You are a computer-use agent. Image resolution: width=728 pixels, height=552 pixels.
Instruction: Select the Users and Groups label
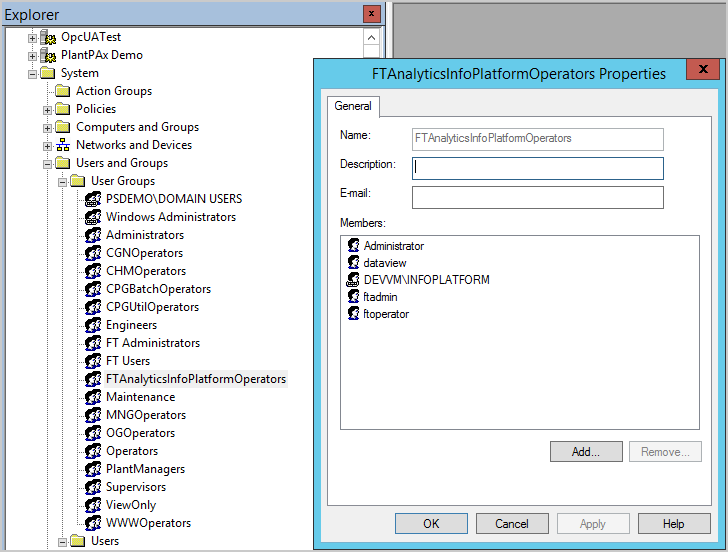[x=122, y=163]
